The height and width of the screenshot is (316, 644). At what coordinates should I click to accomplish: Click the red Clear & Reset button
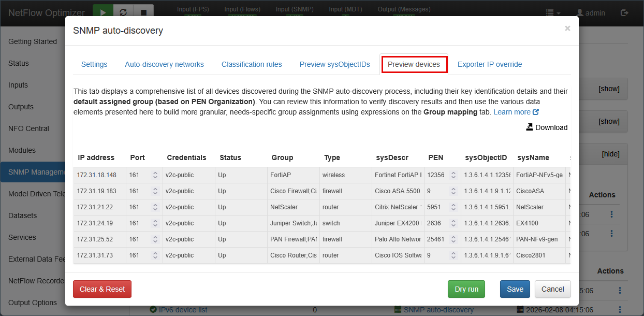103,289
